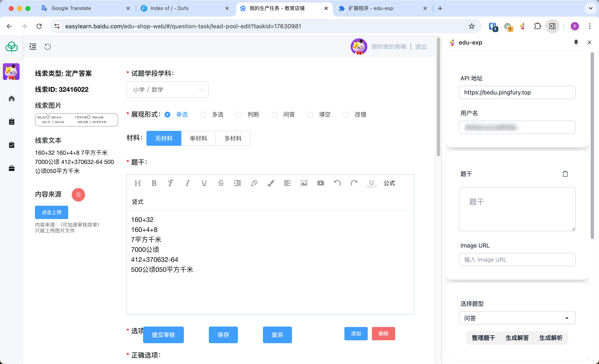The height and width of the screenshot is (364, 599).
Task: Click the Italic formatting icon
Action: [x=187, y=183]
